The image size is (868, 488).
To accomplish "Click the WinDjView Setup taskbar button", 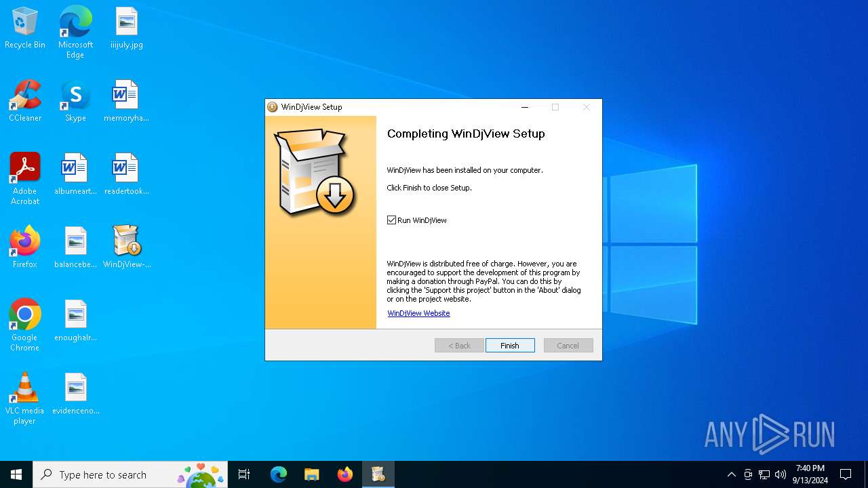I will point(378,474).
